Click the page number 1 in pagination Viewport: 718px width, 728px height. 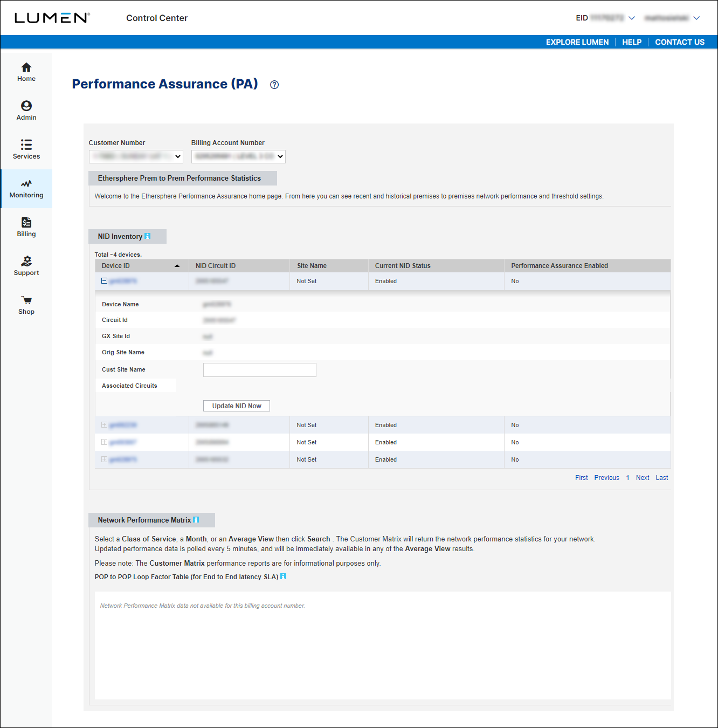point(628,478)
